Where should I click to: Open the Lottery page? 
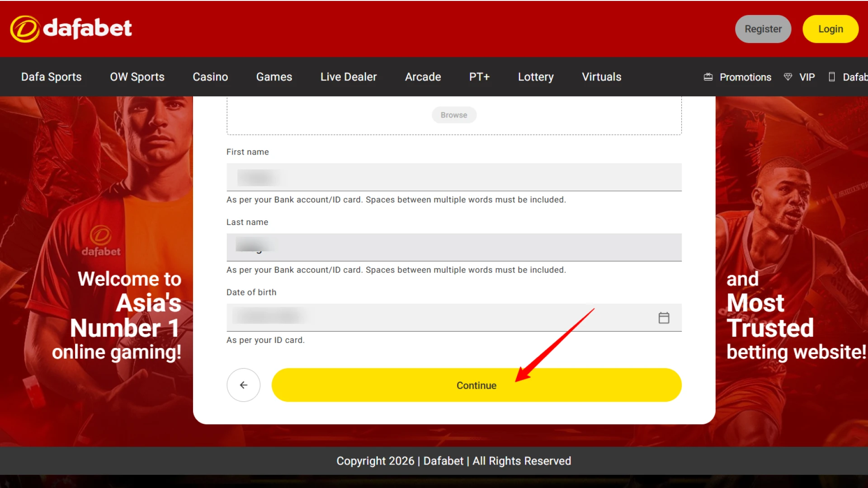tap(535, 77)
